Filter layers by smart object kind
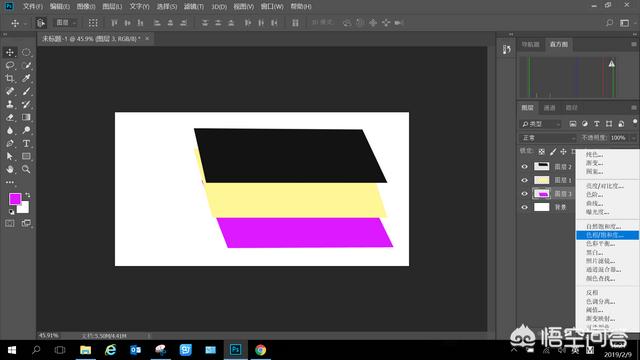The height and width of the screenshot is (360, 640). (x=621, y=124)
